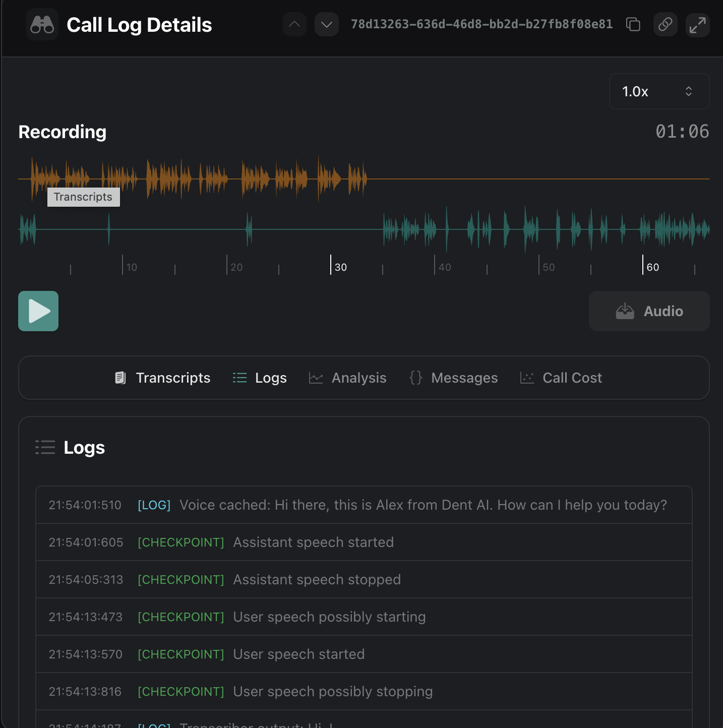Copy the call ID using the copy icon
Viewport: 723px width, 728px height.
coord(633,24)
